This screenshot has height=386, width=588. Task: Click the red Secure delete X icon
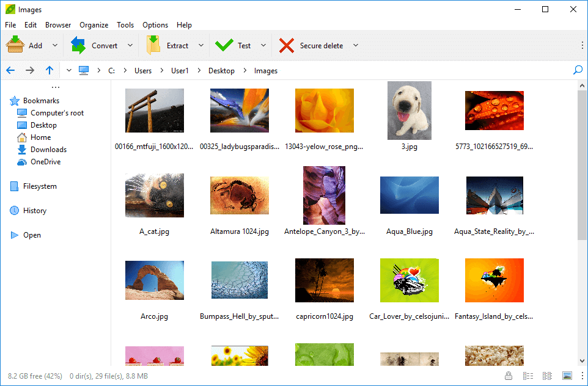(x=286, y=45)
